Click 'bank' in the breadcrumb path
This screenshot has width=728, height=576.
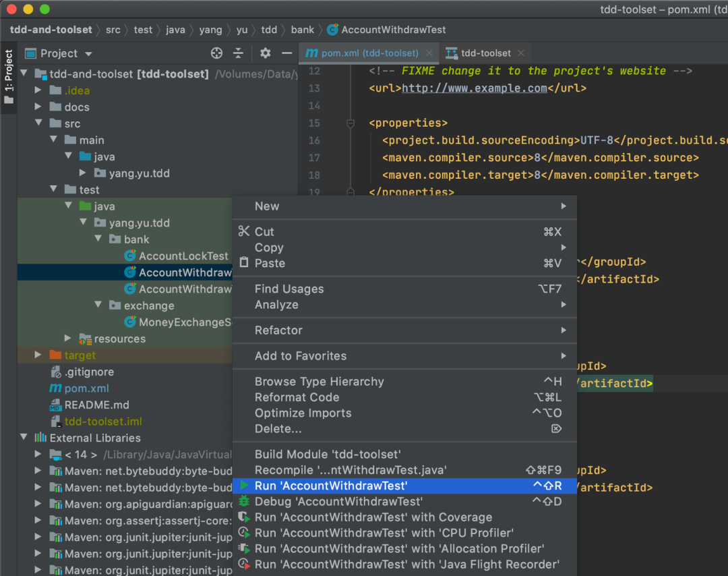[302, 30]
